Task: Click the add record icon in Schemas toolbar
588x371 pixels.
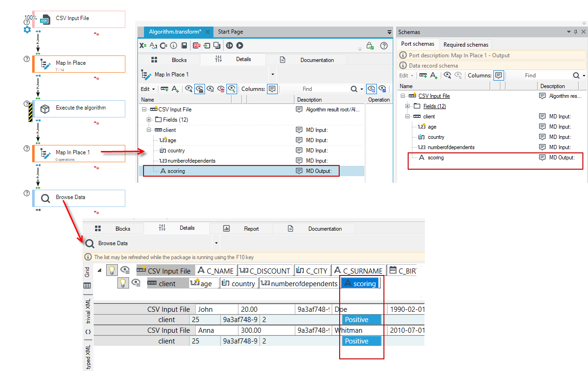Action: click(x=423, y=75)
